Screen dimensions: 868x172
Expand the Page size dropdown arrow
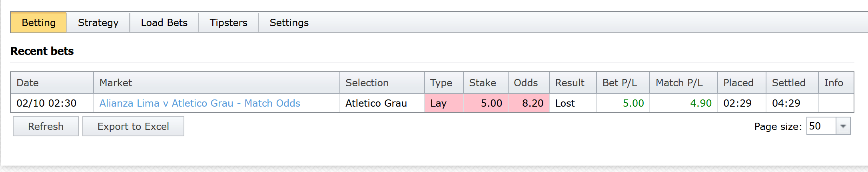coord(843,126)
